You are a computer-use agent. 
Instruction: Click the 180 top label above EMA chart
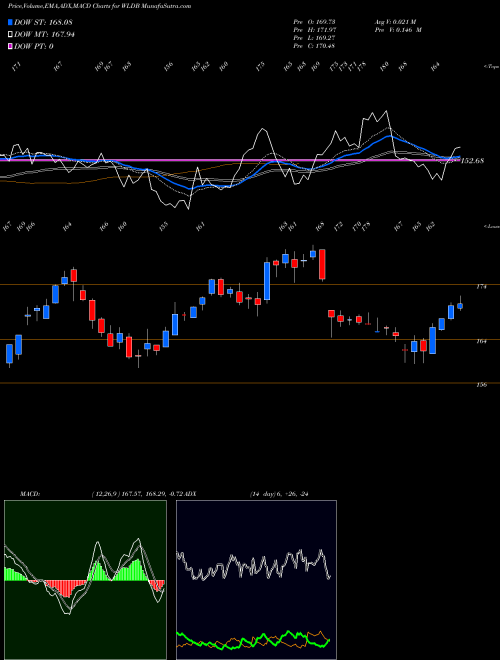(x=384, y=67)
